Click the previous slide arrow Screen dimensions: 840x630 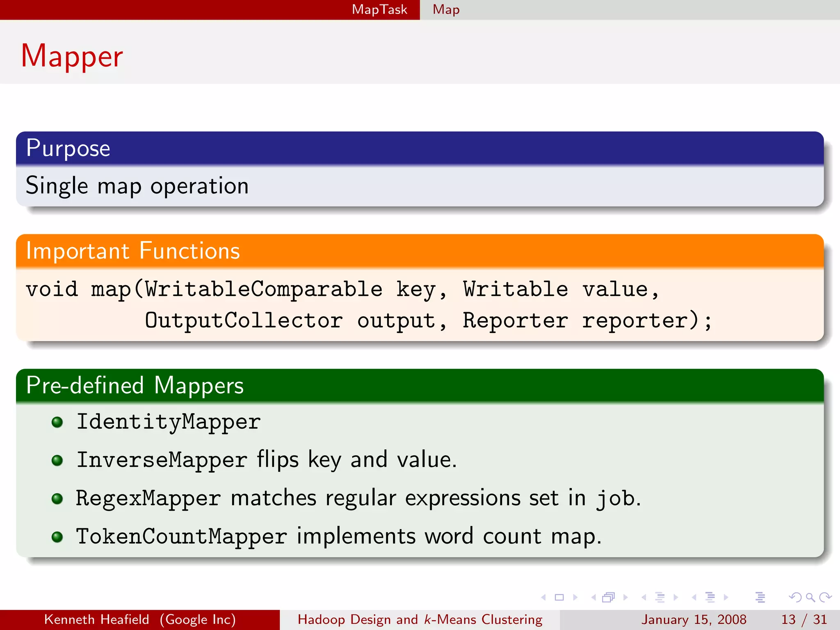pyautogui.click(x=543, y=597)
